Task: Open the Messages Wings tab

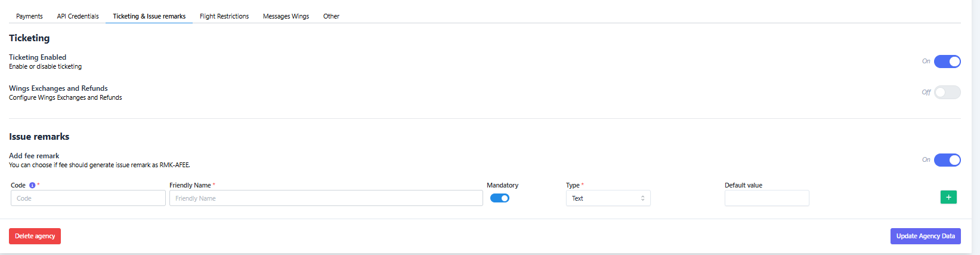Action: [286, 16]
